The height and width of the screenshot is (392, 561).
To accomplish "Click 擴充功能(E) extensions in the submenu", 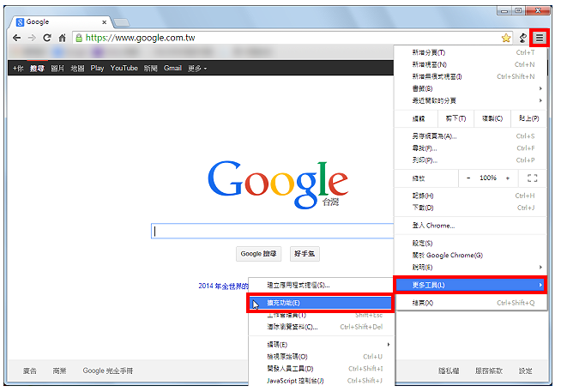I will point(322,303).
